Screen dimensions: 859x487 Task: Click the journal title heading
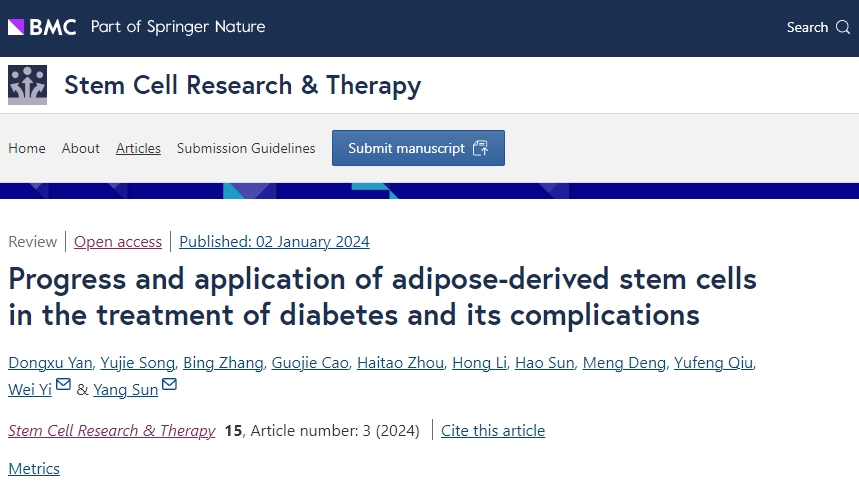242,85
